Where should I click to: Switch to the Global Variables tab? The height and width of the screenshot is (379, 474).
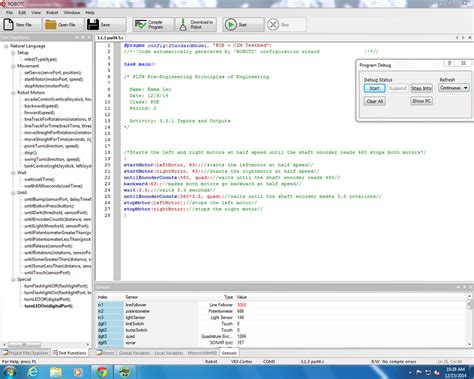coord(134,353)
